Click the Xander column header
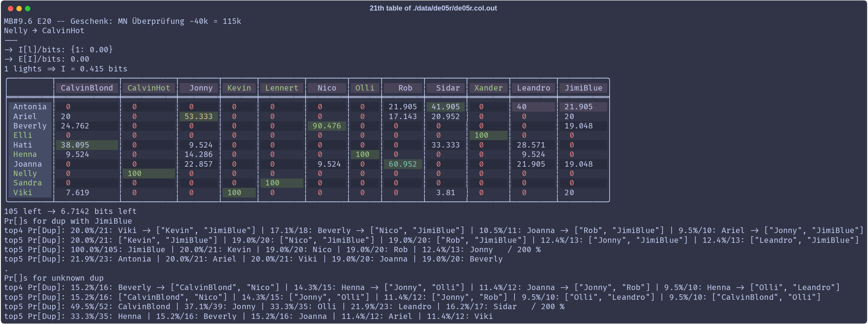The image size is (868, 324). coord(488,88)
